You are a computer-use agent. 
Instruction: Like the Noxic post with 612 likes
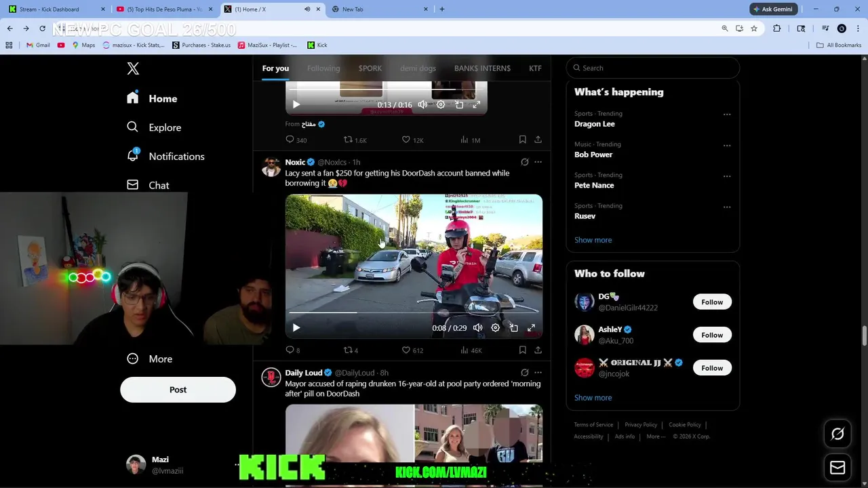point(412,350)
